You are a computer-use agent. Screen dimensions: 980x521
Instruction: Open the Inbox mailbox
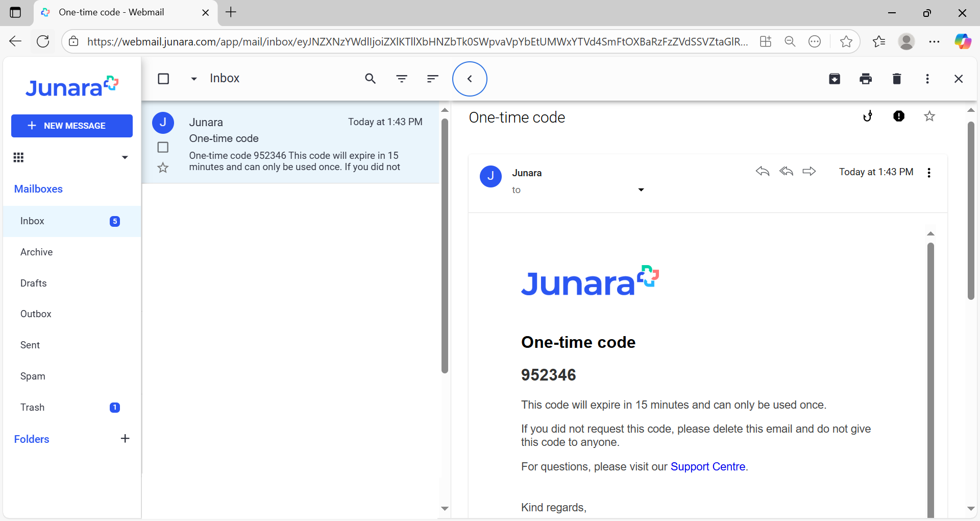click(72, 221)
